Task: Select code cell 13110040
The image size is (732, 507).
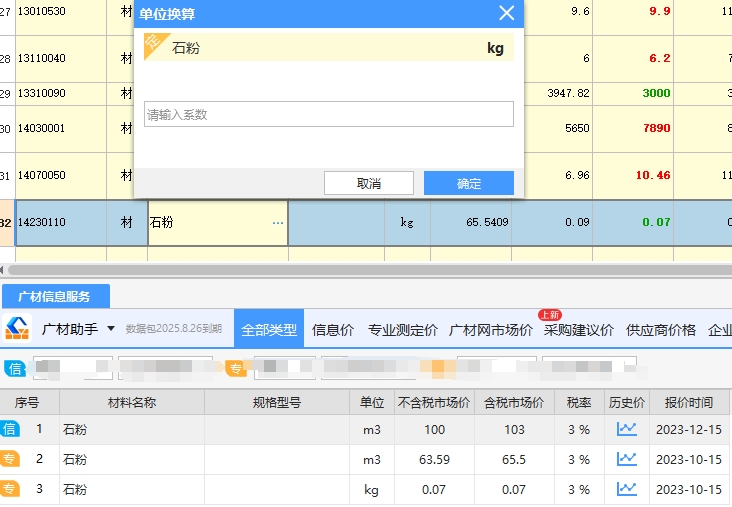Action: pyautogui.click(x=61, y=58)
